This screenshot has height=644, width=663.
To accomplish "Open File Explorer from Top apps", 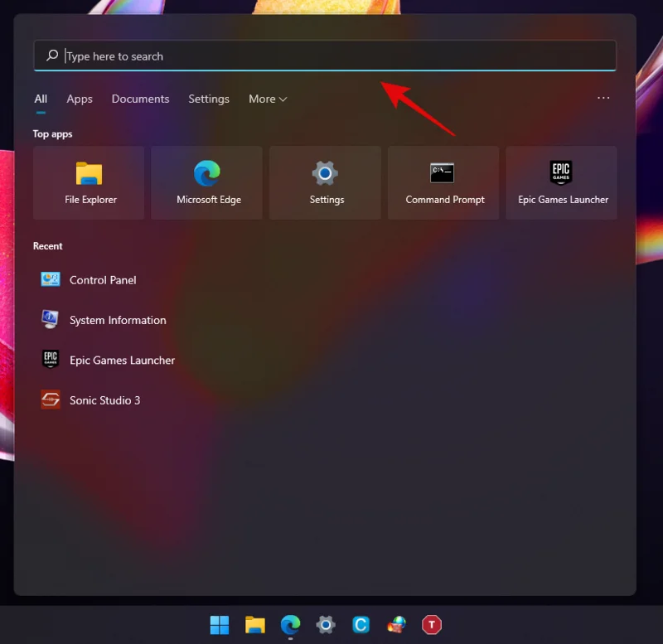I will (x=88, y=182).
